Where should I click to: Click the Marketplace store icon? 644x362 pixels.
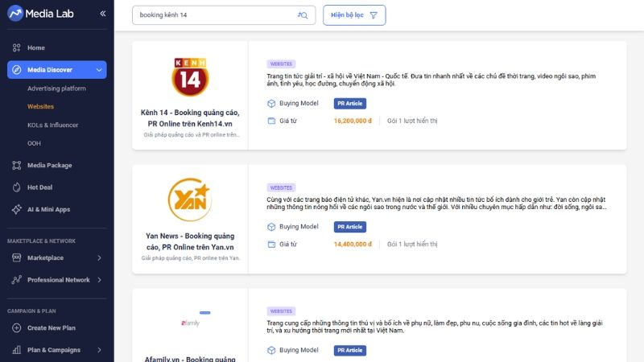16,257
